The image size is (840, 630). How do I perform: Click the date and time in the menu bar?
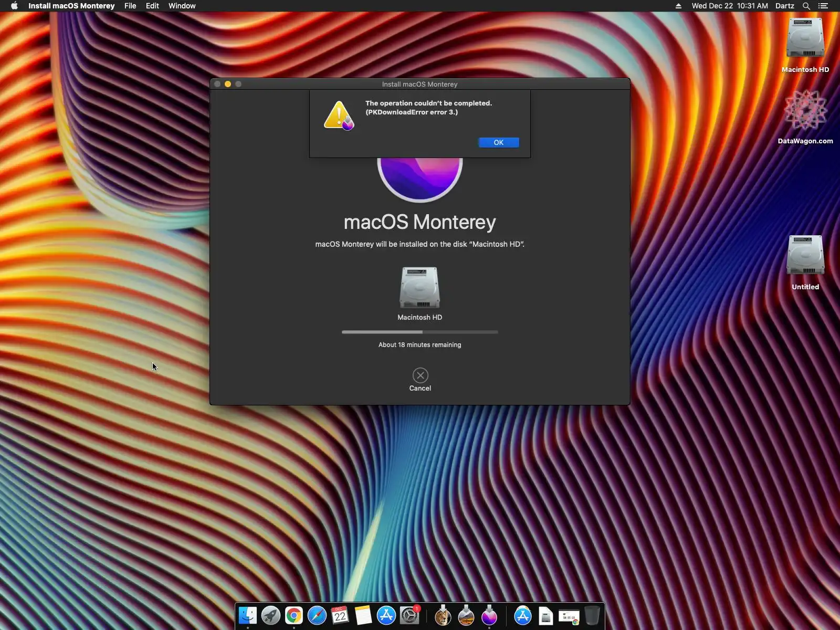[x=730, y=6]
